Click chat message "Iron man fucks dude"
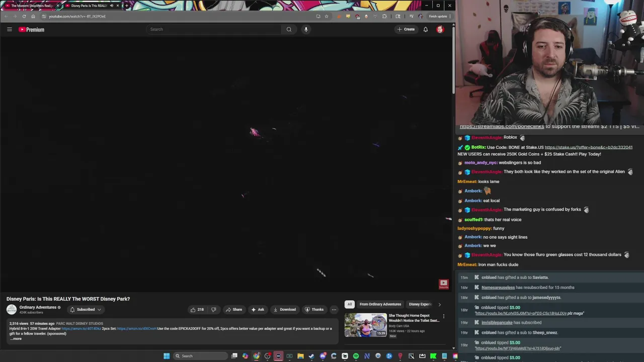Screen dimensions: 644x362 point(498,264)
